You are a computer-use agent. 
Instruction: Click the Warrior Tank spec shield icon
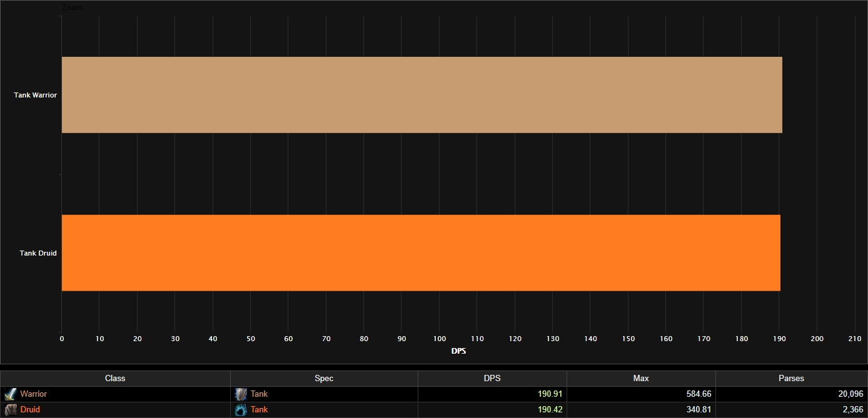[241, 394]
